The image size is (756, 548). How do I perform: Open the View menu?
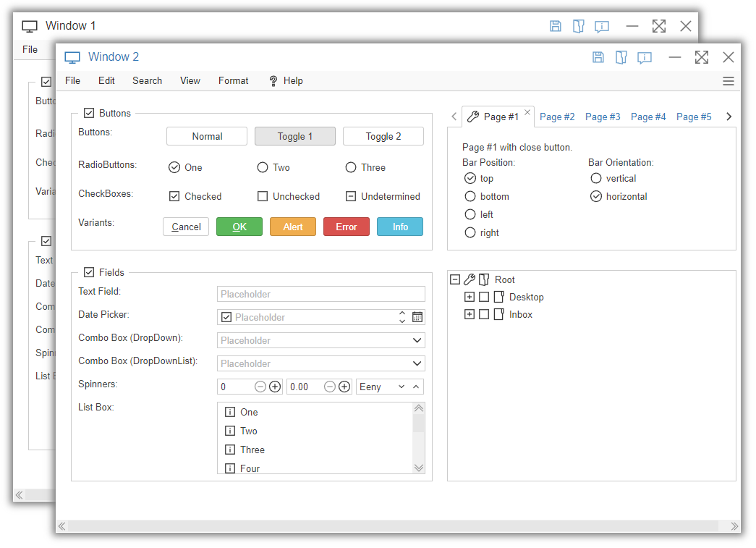tap(190, 80)
